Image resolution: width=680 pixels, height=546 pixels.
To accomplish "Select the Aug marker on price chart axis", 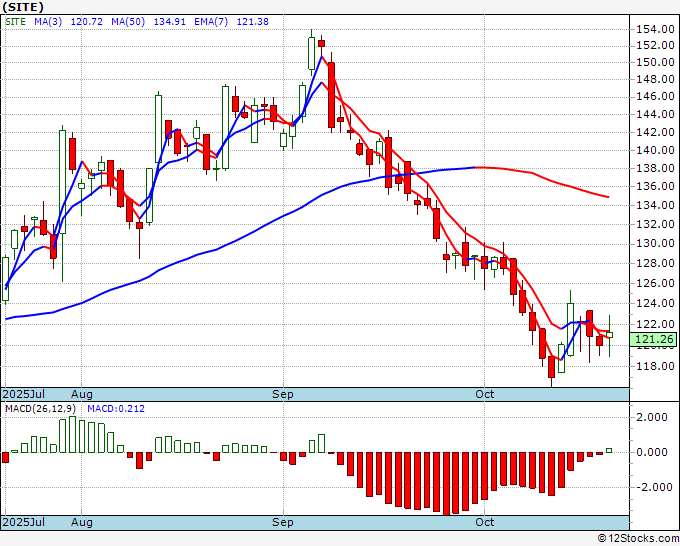I will [82, 394].
